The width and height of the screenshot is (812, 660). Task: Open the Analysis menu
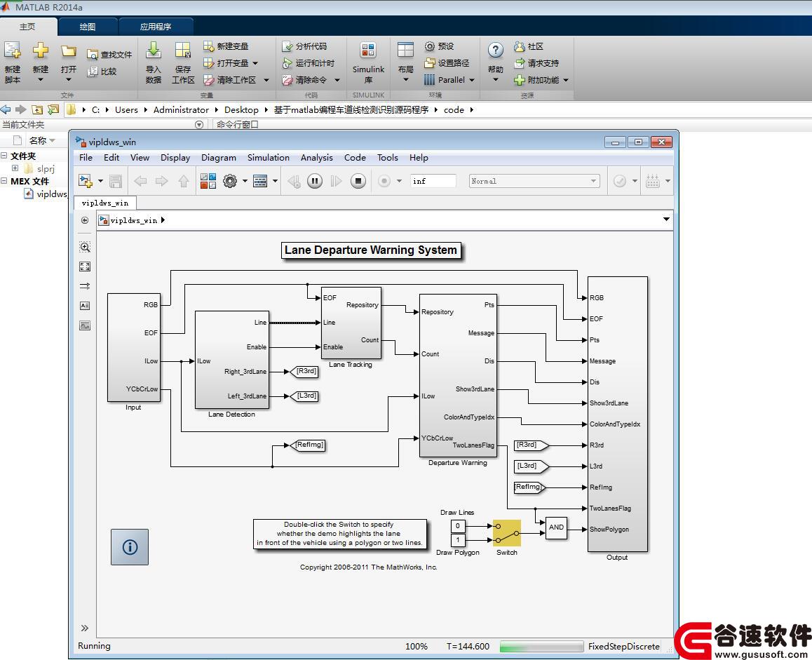(316, 158)
